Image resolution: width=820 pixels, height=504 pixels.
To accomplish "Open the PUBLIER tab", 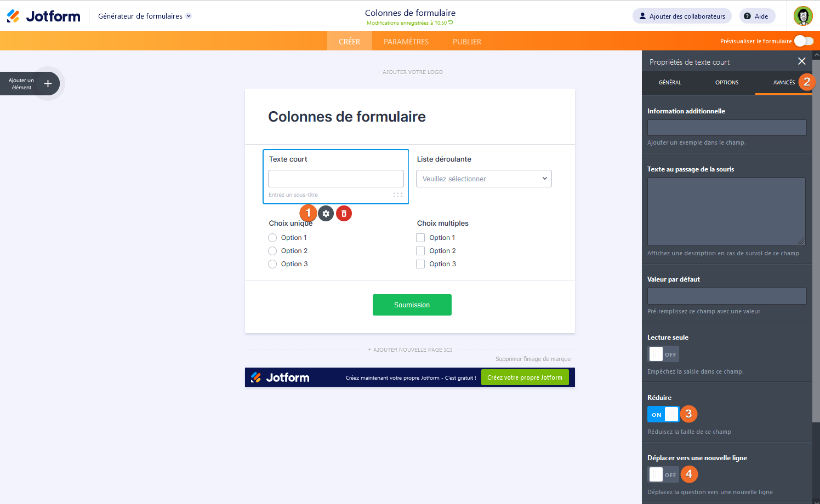I will (x=466, y=41).
